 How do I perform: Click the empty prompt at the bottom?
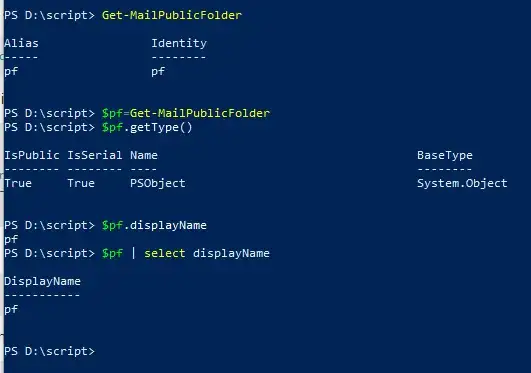49,351
